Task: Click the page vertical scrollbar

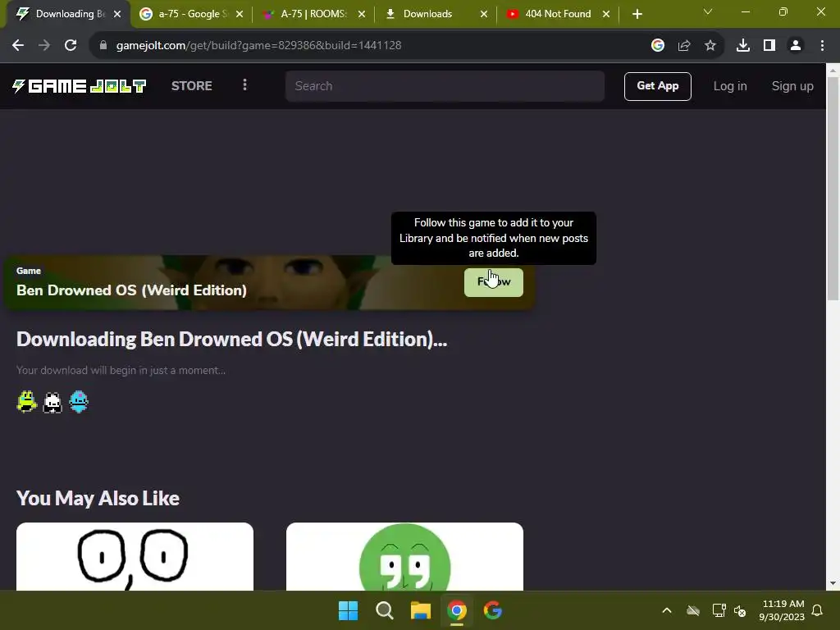Action: [x=833, y=189]
